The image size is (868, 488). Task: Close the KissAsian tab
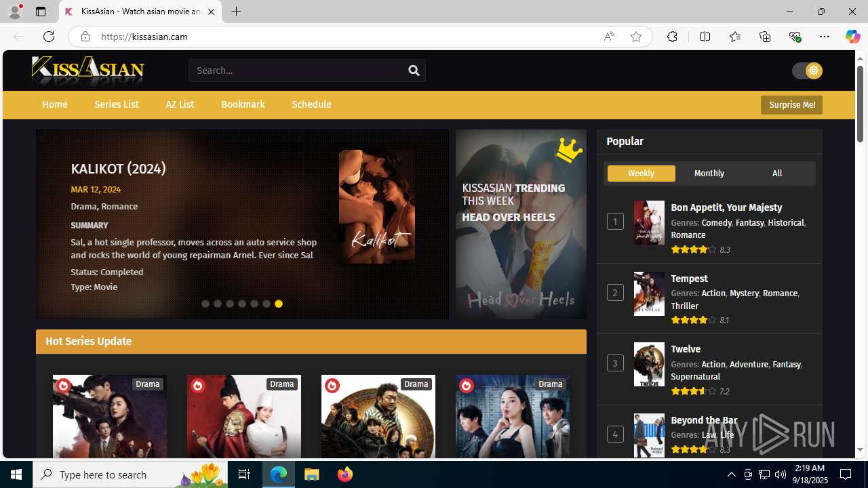click(211, 12)
